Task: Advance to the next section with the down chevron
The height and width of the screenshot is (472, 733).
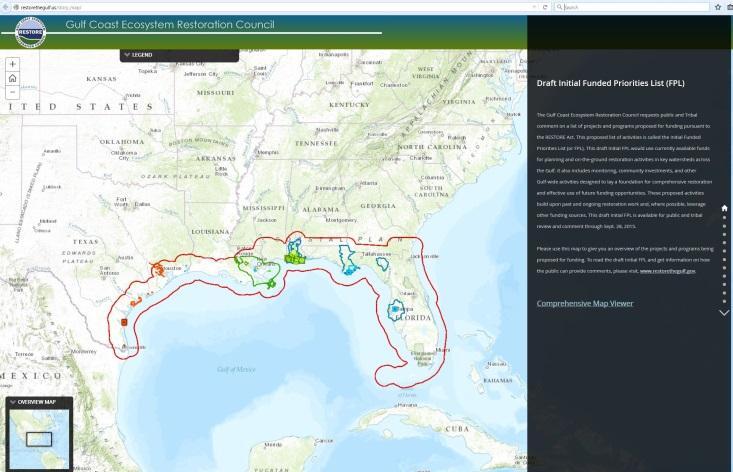Action: click(724, 313)
